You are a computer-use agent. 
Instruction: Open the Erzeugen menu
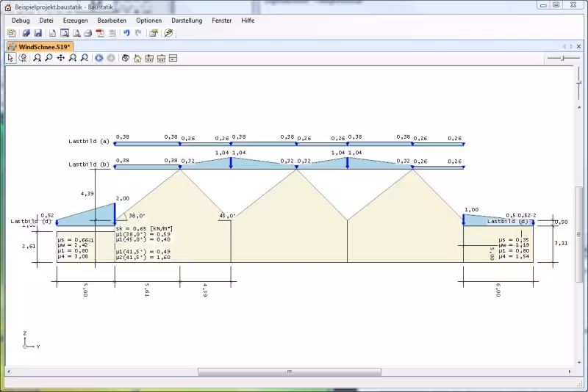tap(75, 21)
